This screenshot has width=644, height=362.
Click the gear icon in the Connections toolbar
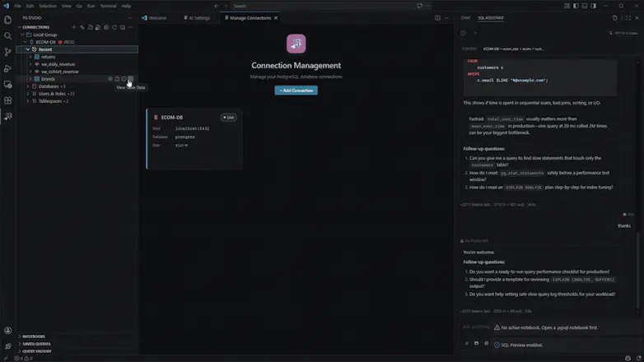pos(106,27)
